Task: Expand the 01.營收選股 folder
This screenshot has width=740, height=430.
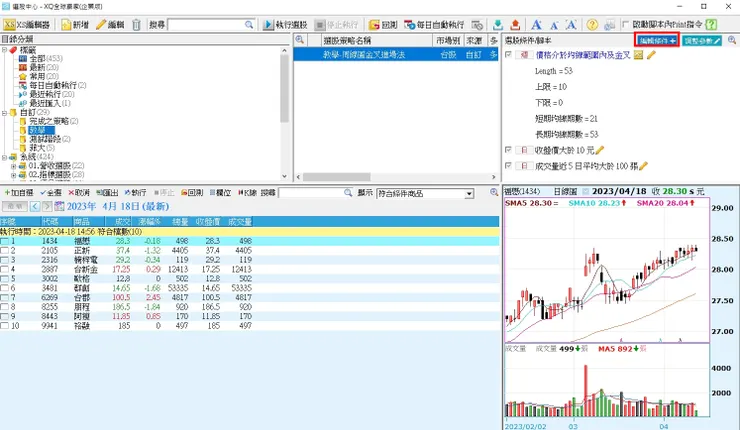Action: click(x=13, y=166)
